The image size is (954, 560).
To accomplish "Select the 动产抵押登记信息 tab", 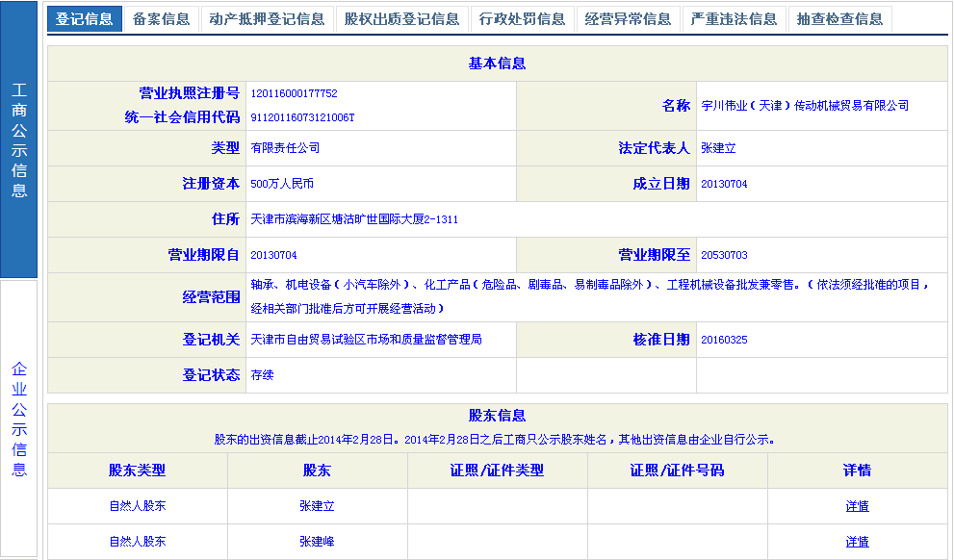I will pyautogui.click(x=267, y=18).
